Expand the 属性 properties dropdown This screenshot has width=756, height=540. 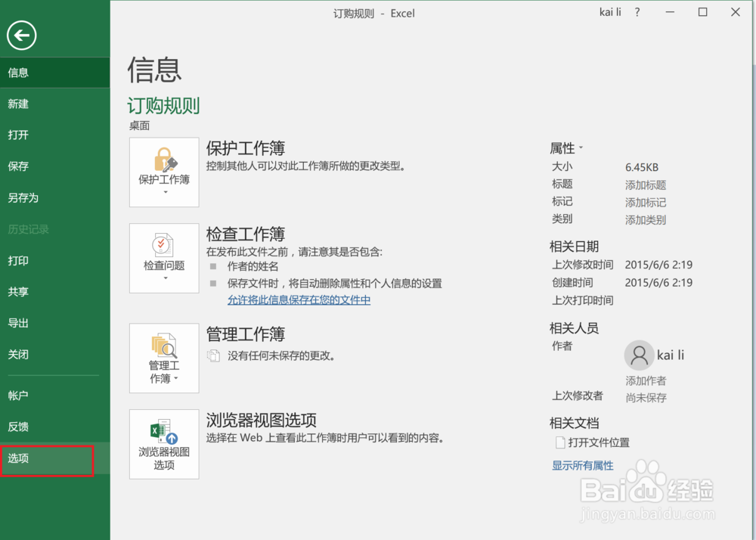click(x=566, y=148)
